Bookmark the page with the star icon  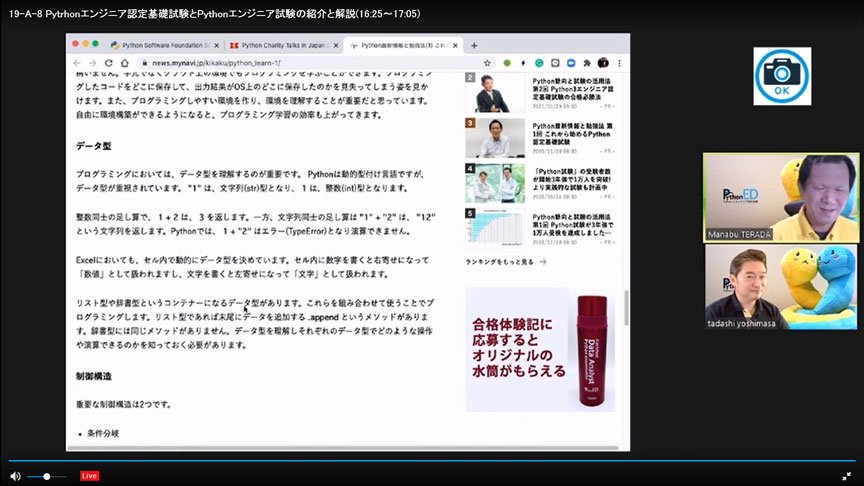pyautogui.click(x=487, y=63)
